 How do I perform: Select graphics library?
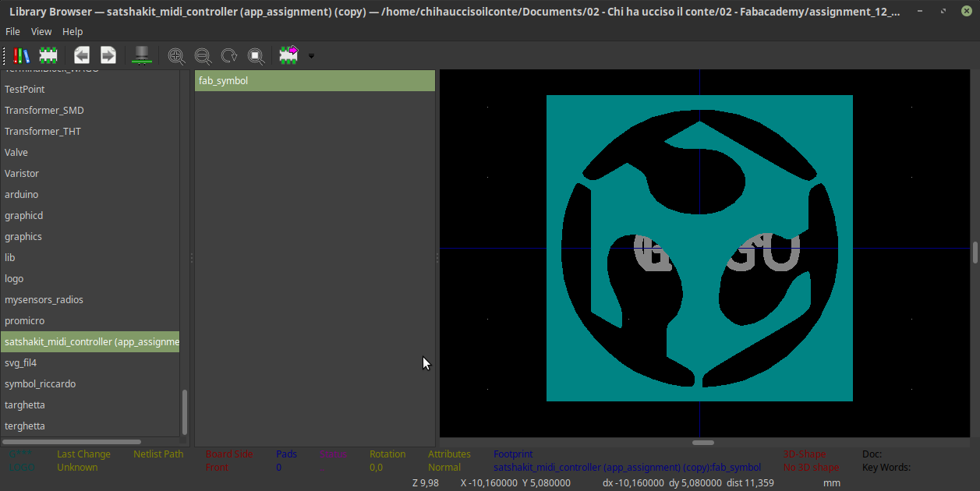click(x=90, y=237)
